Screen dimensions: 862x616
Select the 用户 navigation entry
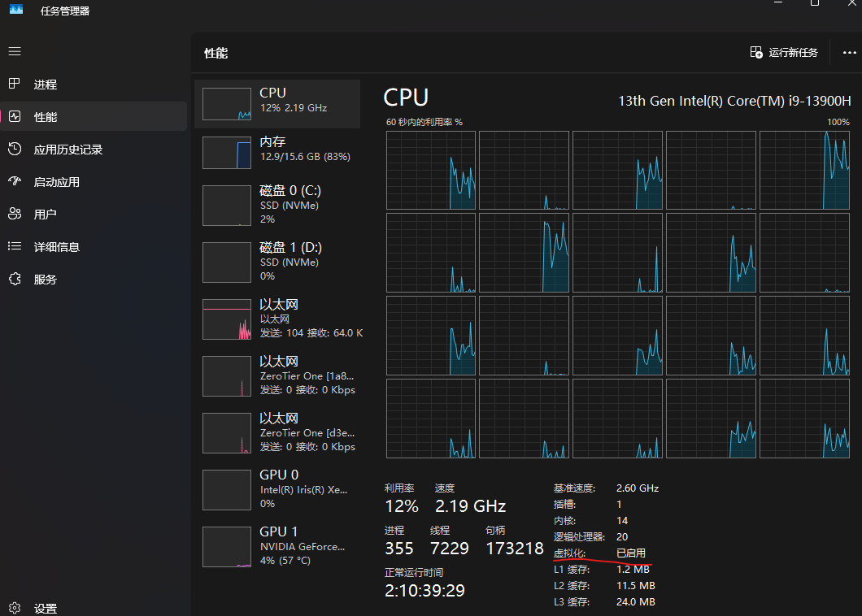(x=94, y=214)
